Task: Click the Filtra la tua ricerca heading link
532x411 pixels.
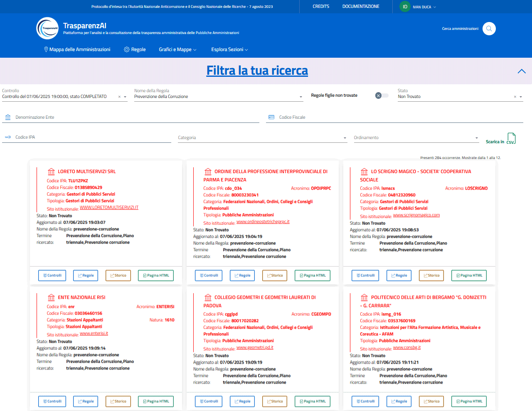Action: [257, 71]
